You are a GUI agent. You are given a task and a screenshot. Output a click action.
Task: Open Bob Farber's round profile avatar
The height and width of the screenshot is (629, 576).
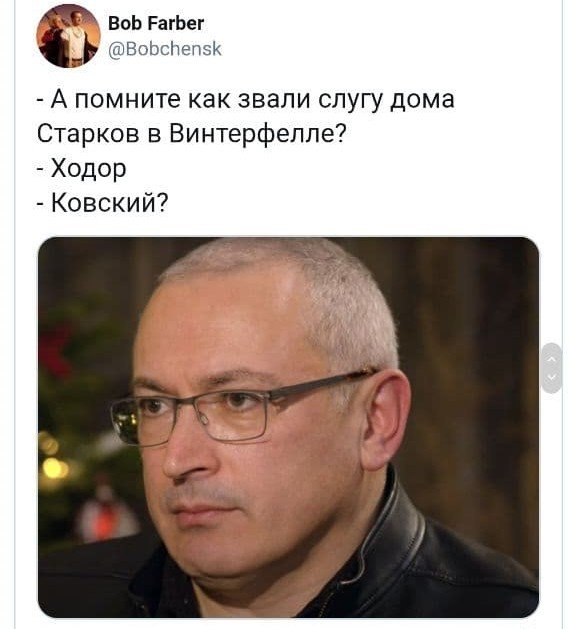click(x=68, y=36)
